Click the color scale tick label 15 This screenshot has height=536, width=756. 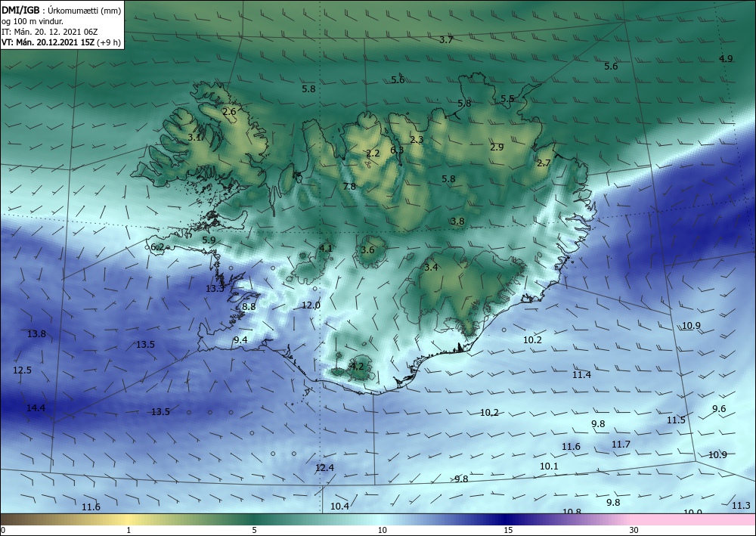pyautogui.click(x=508, y=531)
